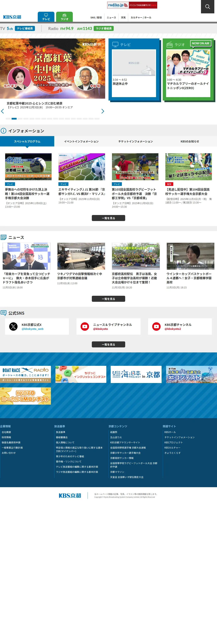
Task: Open the きょうとくらす footer link
Action: 173,453
